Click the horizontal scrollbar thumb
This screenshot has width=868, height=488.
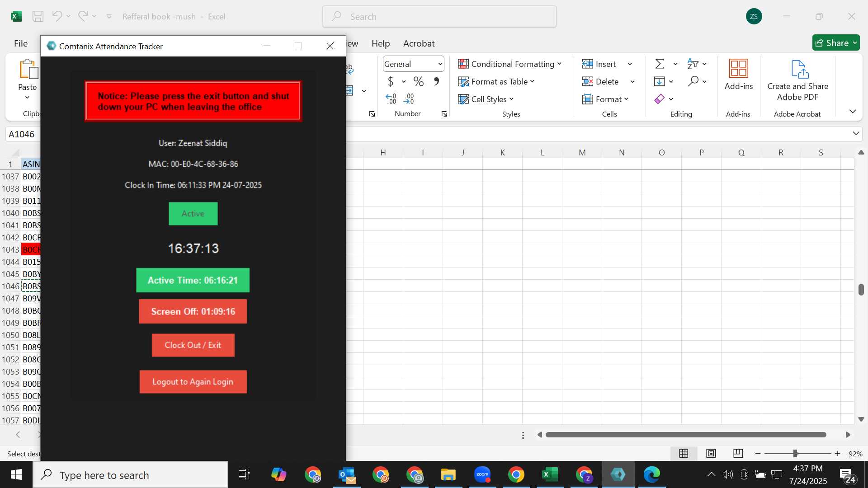[x=686, y=435]
